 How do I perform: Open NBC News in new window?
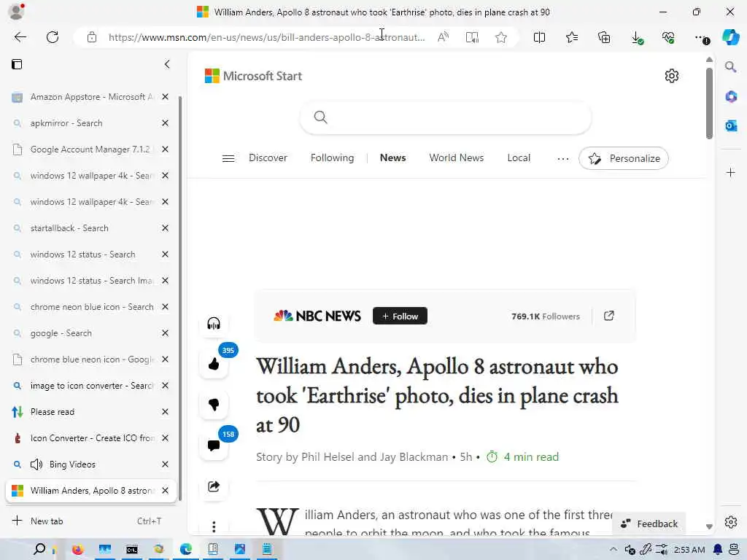pos(609,316)
